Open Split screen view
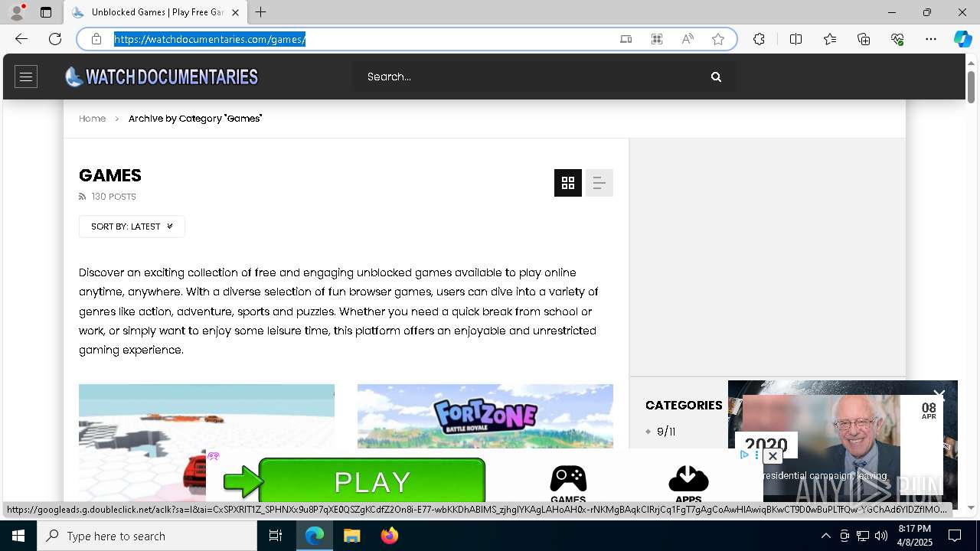 point(795,39)
